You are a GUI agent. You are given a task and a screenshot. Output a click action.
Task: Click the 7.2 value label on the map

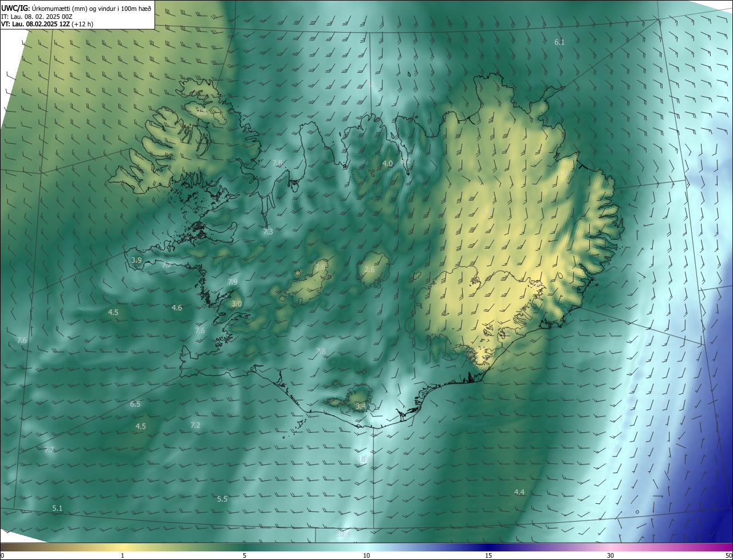click(195, 425)
